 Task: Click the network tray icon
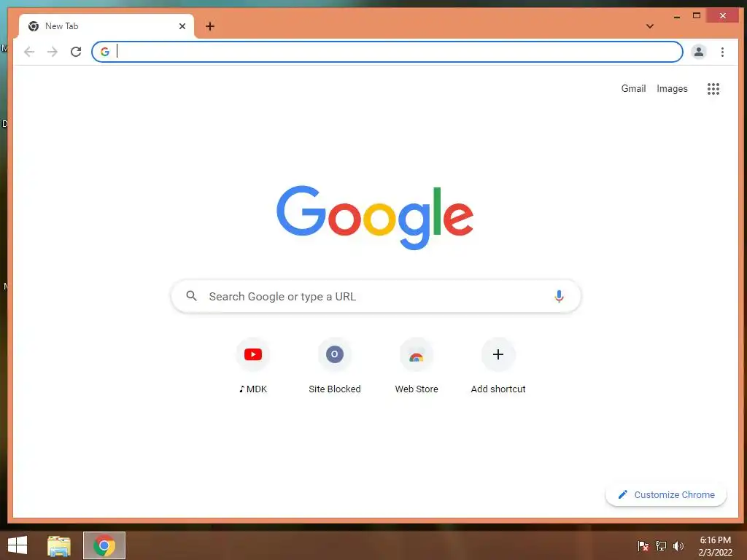(661, 545)
